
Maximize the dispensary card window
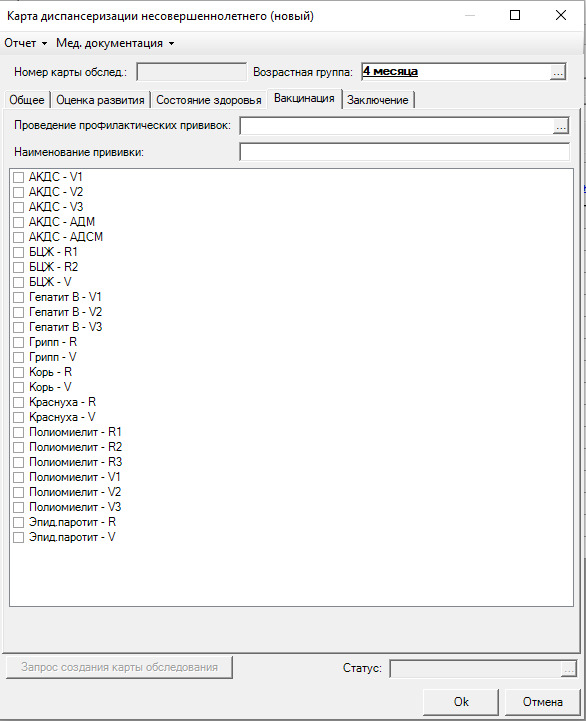coord(515,16)
